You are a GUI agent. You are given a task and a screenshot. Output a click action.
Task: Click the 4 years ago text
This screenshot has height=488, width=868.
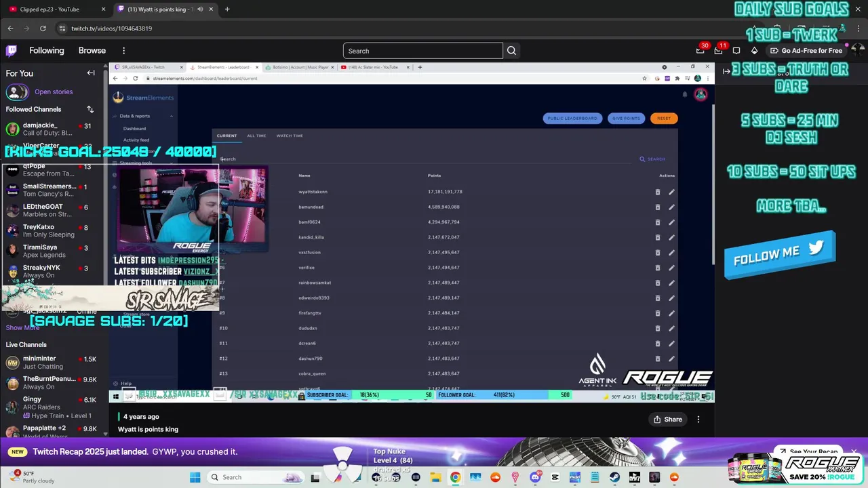(141, 417)
